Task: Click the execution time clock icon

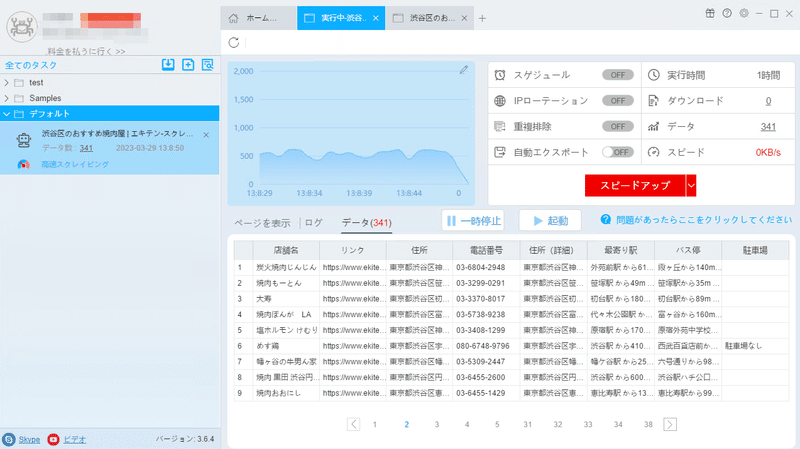Action: [x=653, y=75]
